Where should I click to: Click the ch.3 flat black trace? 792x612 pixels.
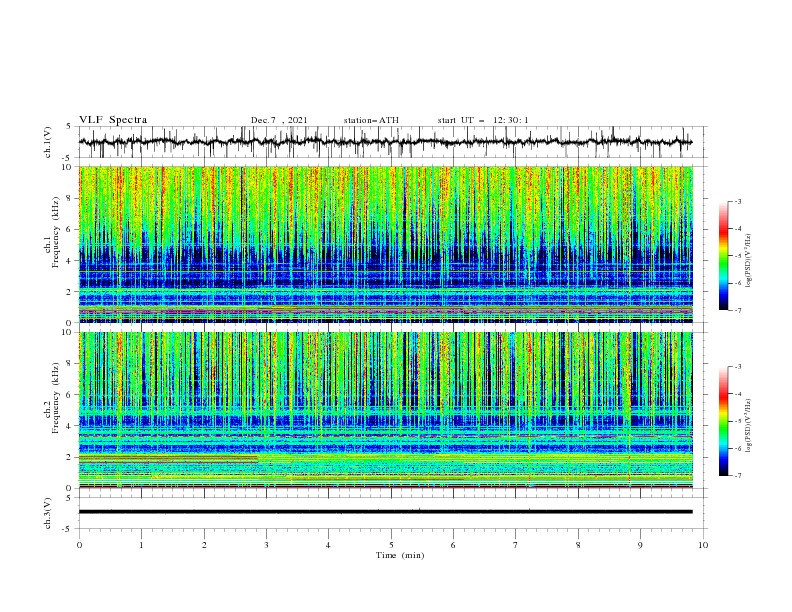click(385, 512)
